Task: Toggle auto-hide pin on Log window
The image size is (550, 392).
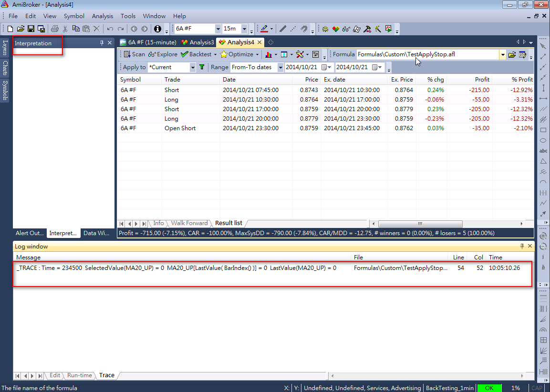Action: pos(522,246)
